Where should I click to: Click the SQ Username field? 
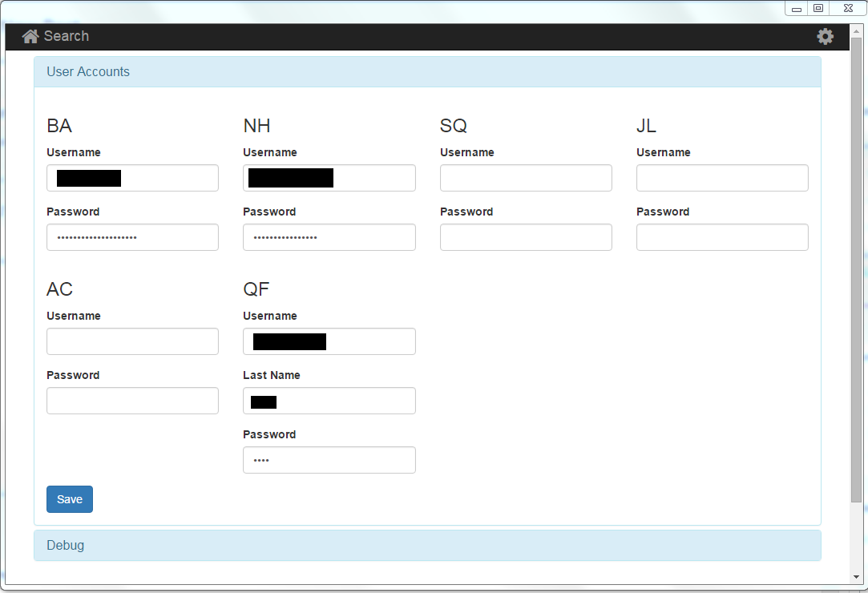[526, 178]
